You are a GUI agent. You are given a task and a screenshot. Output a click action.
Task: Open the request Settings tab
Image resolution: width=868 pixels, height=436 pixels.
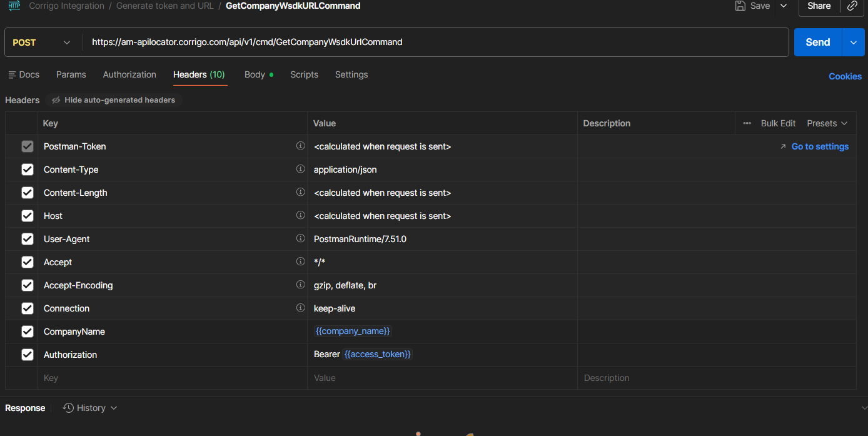point(351,74)
